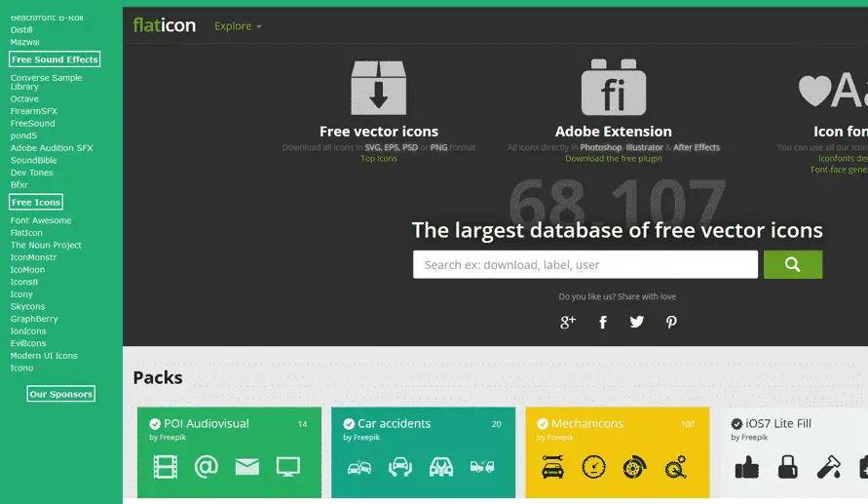The height and width of the screenshot is (504, 868).
Task: Open the Car accidents pack title
Action: pyautogui.click(x=395, y=424)
